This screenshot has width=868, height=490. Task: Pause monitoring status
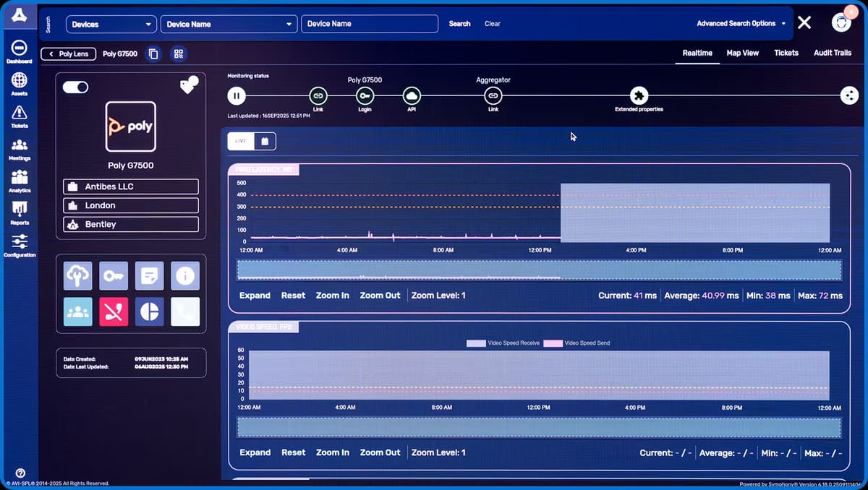tap(237, 95)
